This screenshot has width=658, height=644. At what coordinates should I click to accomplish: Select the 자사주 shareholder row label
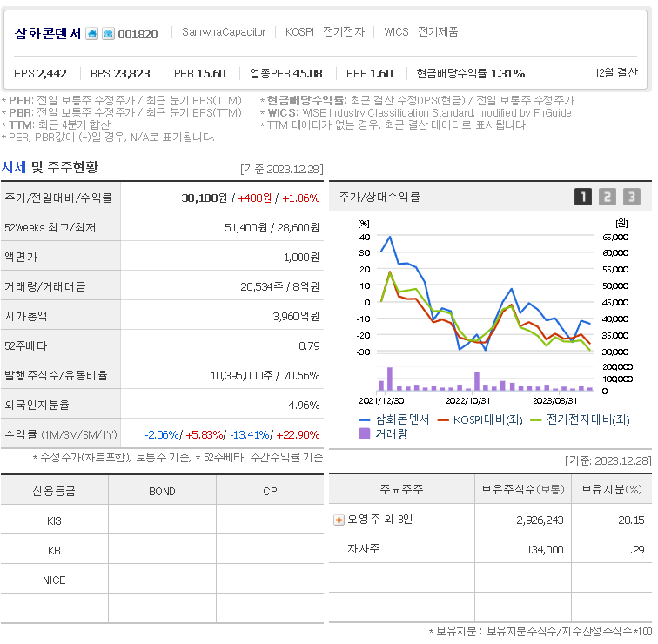[x=364, y=548]
